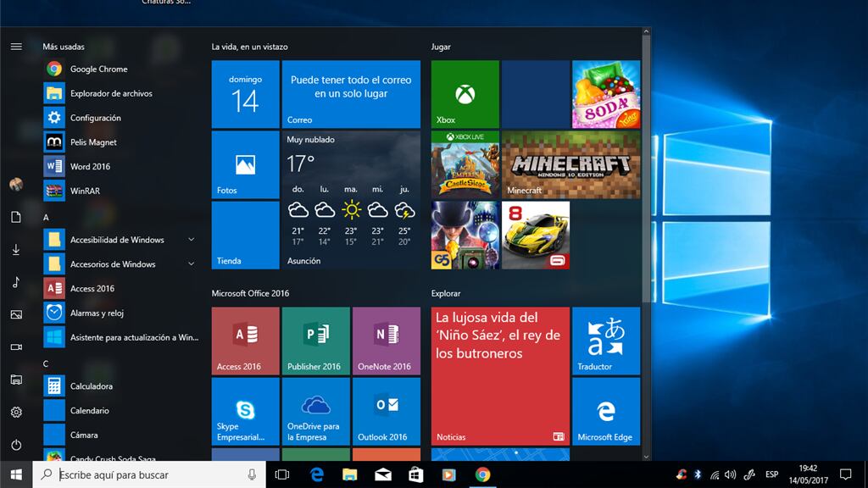Screen dimensions: 868x488
Task: Open the Correo mail tile
Action: (x=351, y=94)
